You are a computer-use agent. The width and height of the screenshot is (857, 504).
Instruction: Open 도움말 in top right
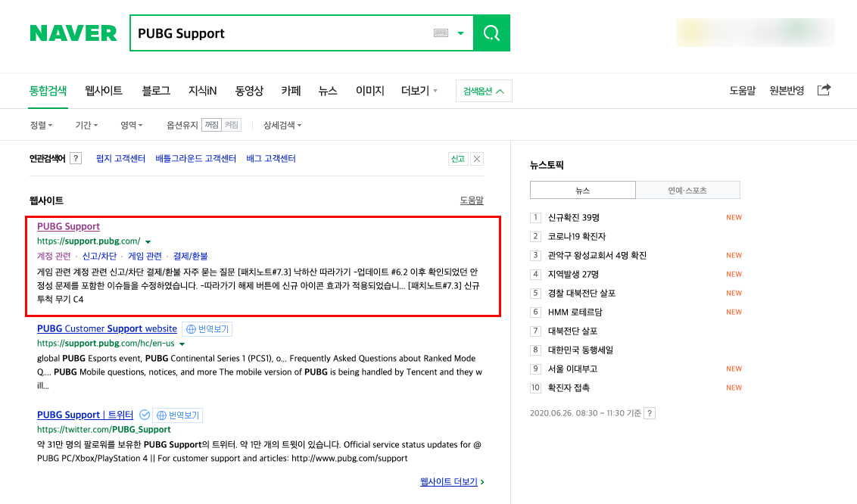[742, 91]
